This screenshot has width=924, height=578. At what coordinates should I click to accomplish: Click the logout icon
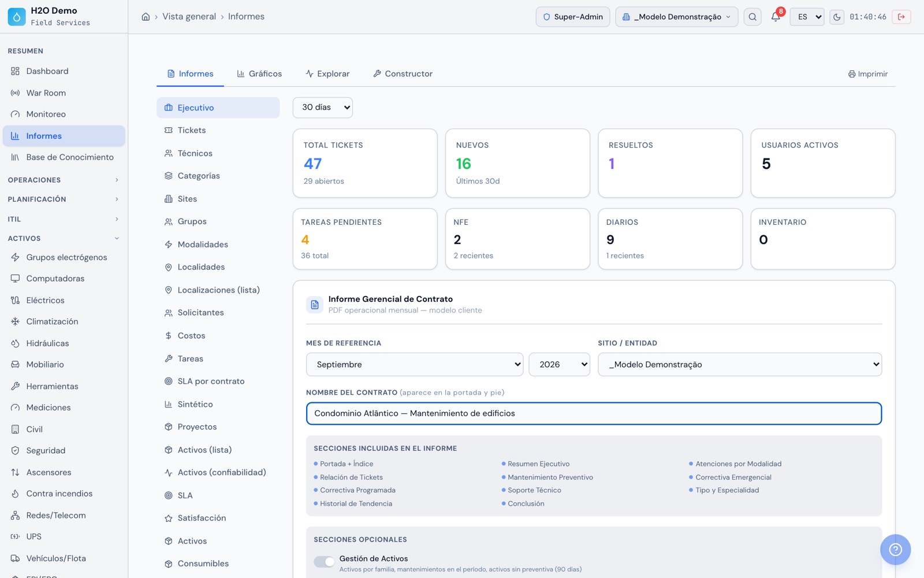click(x=901, y=17)
